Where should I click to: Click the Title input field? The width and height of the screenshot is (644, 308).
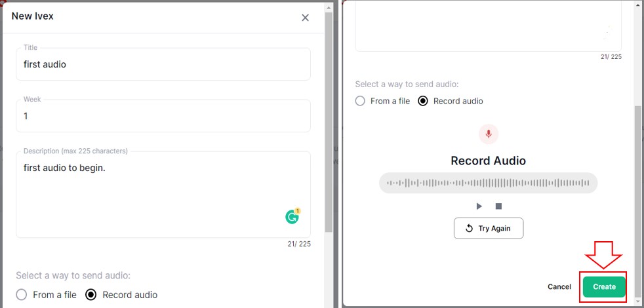pos(163,64)
